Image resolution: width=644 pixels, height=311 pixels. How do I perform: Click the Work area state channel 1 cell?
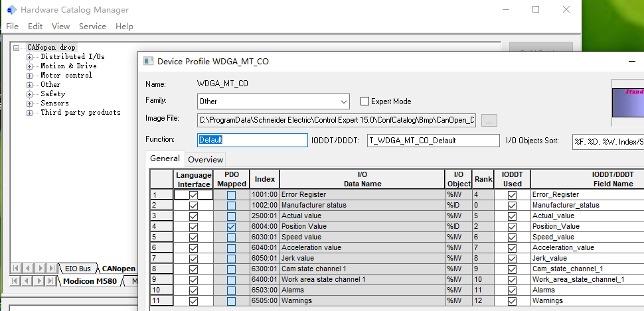point(362,279)
